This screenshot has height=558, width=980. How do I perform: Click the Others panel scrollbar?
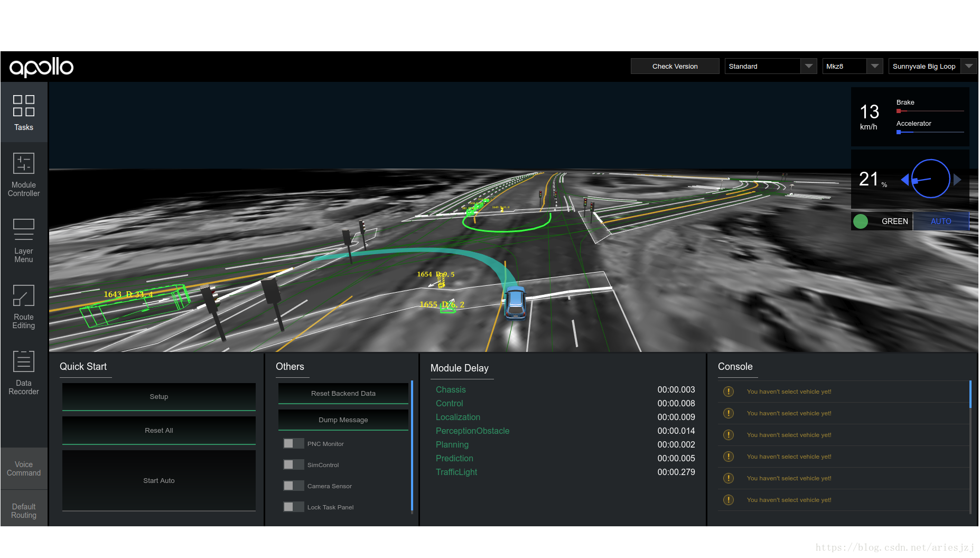point(412,447)
